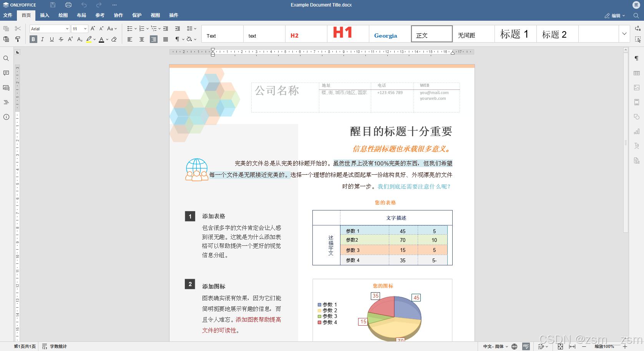Open the Text Art settings icon
This screenshot has height=351, width=644.
tap(637, 146)
